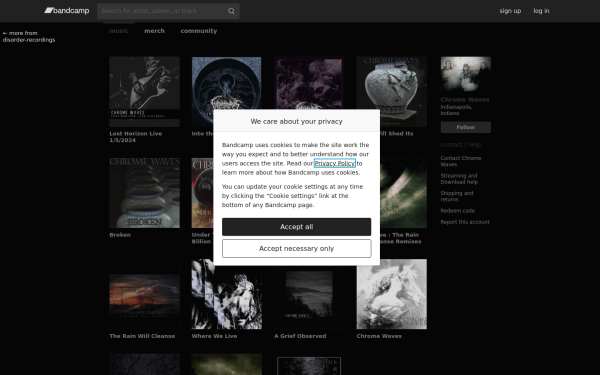Open Contact Chrome Waves link

point(461,161)
